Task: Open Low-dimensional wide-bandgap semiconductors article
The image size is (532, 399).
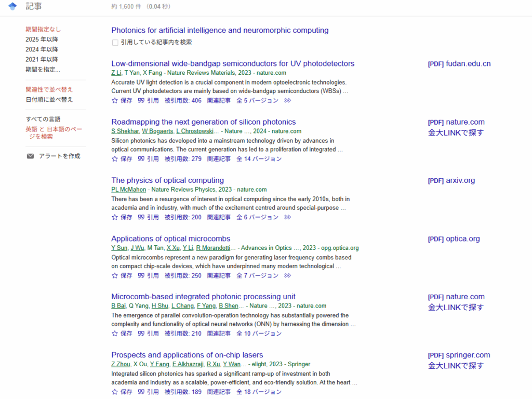Action: point(233,63)
